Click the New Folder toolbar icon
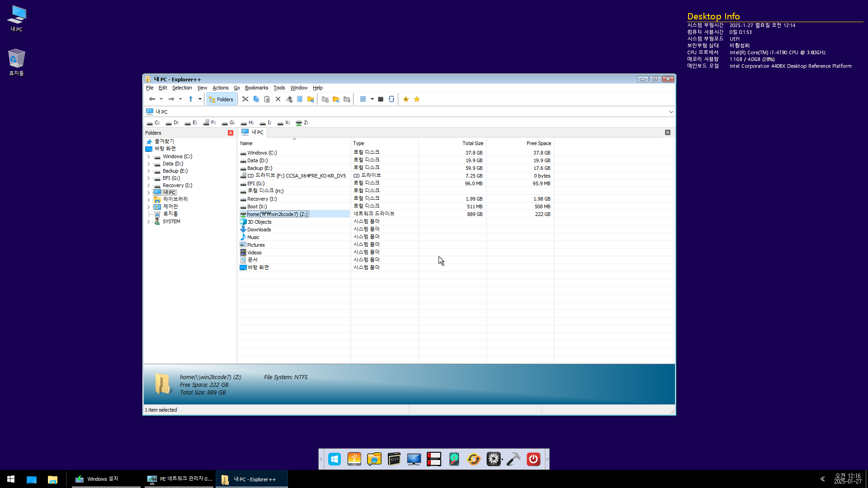868x488 pixels. (x=325, y=99)
